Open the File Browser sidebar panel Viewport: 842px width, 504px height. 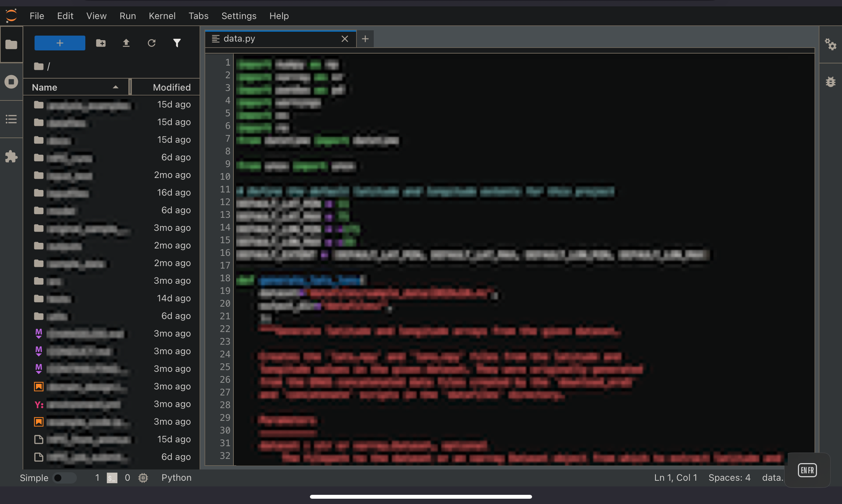(x=11, y=44)
